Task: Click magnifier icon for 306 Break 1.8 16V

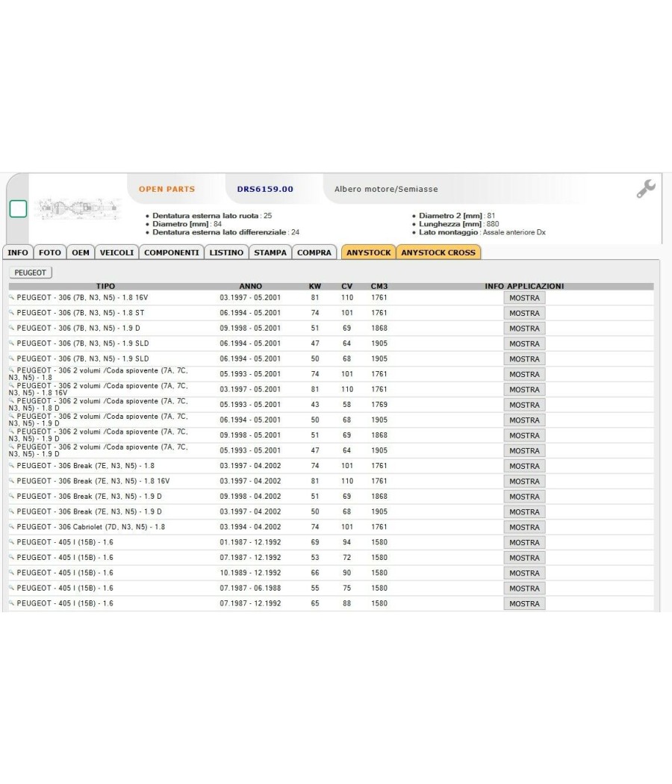Action: 11,481
